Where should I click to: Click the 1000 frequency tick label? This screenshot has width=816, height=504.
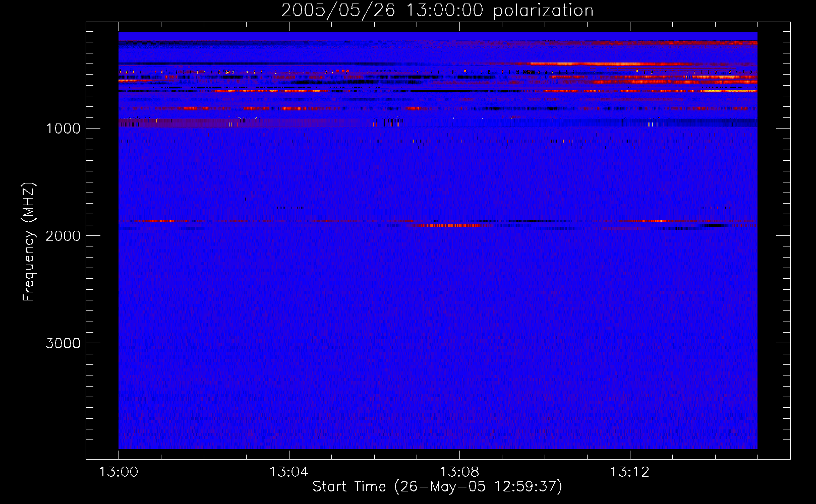(x=63, y=129)
